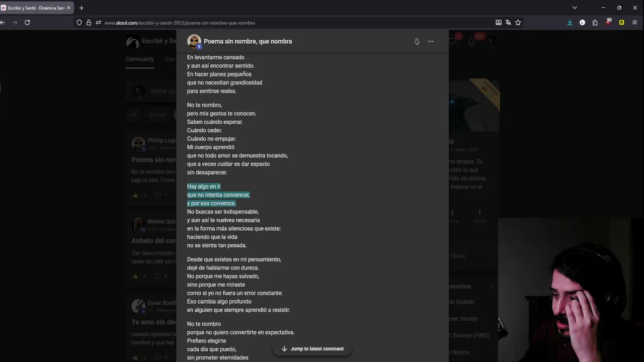644x362 pixels.
Task: Open the post author's avatar profile
Action: (x=194, y=41)
